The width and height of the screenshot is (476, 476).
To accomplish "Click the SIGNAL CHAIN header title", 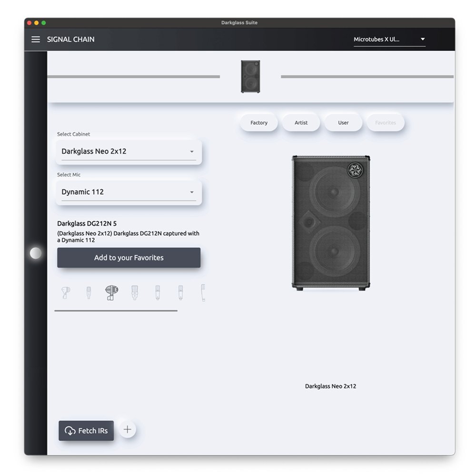I will [x=71, y=40].
